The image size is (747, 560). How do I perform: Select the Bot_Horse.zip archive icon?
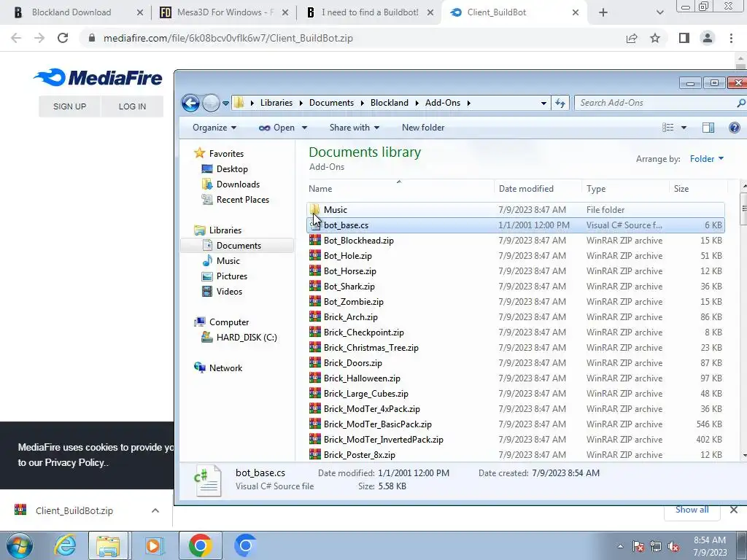pyautogui.click(x=315, y=271)
